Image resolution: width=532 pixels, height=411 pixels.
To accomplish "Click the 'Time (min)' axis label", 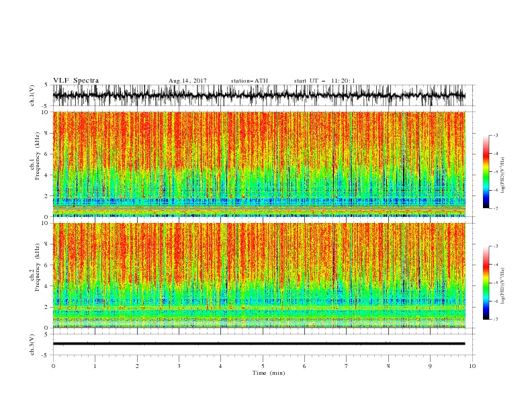I will click(269, 373).
